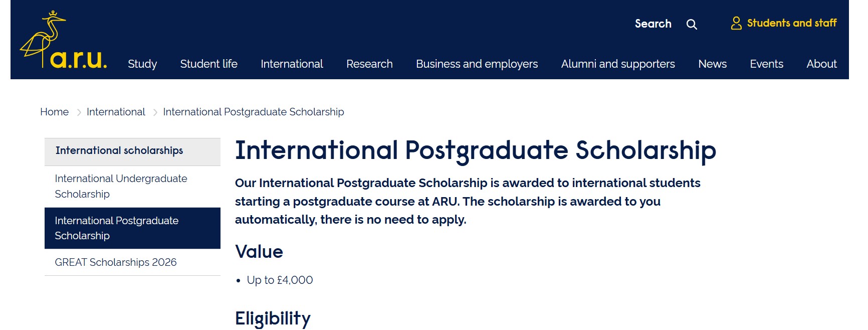The image size is (868, 330).
Task: Select the highlighted International Postgraduate Scholarship item
Action: (116, 228)
